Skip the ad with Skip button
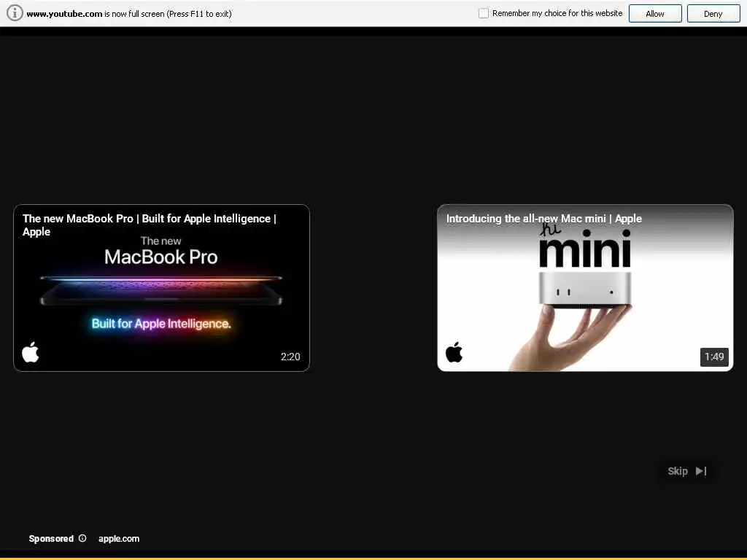The width and height of the screenshot is (747, 560). point(686,471)
